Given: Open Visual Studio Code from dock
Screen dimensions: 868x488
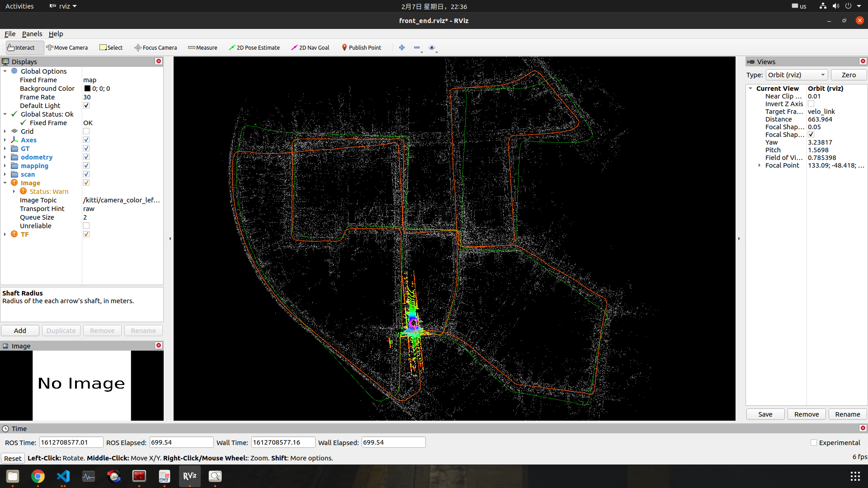Looking at the screenshot, I should coord(63,476).
